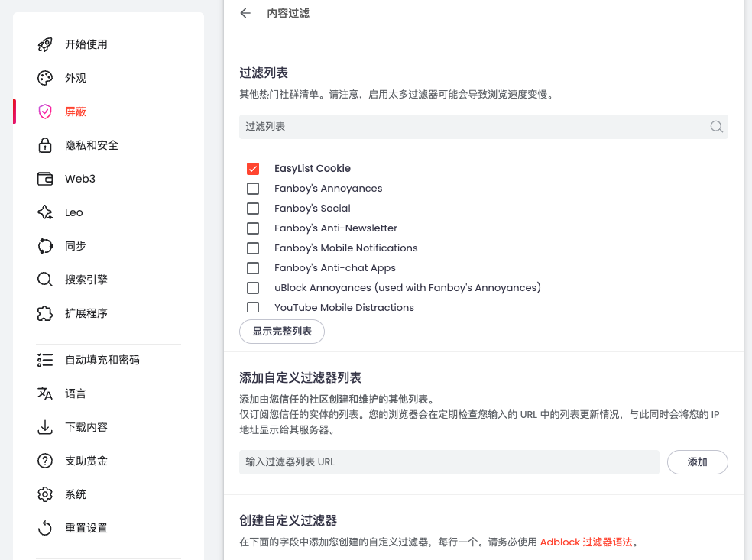The image size is (752, 560).
Task: Focus the 过滤列表 search field
Action: (484, 127)
